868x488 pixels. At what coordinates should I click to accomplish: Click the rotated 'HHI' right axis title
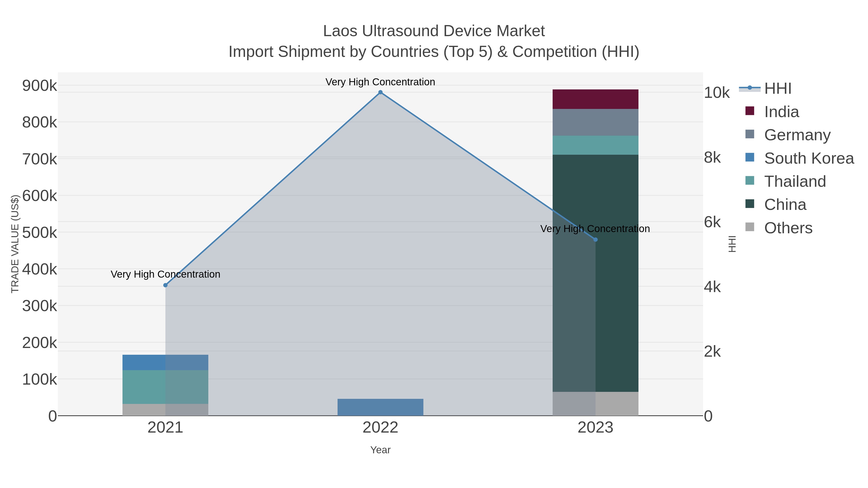tap(732, 244)
